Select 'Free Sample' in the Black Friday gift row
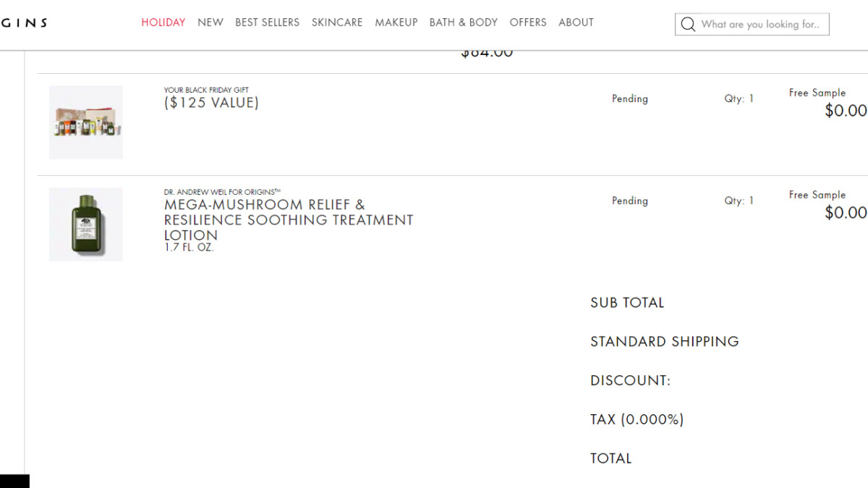Viewport: 868px width, 488px height. (x=817, y=93)
